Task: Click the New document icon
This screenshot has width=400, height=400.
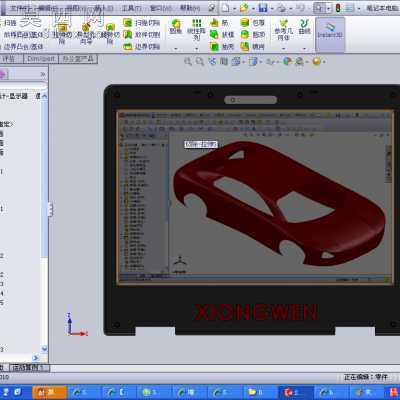Action: tap(226, 8)
